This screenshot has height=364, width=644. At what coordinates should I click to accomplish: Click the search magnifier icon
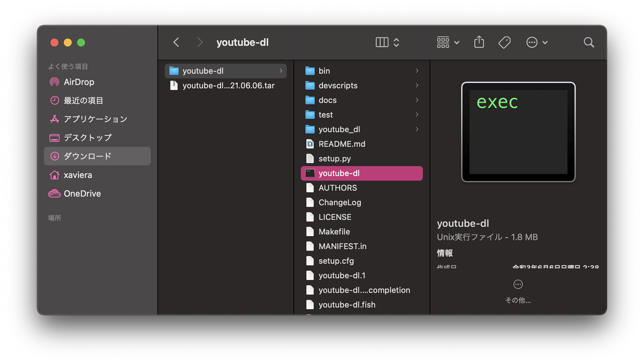(589, 42)
